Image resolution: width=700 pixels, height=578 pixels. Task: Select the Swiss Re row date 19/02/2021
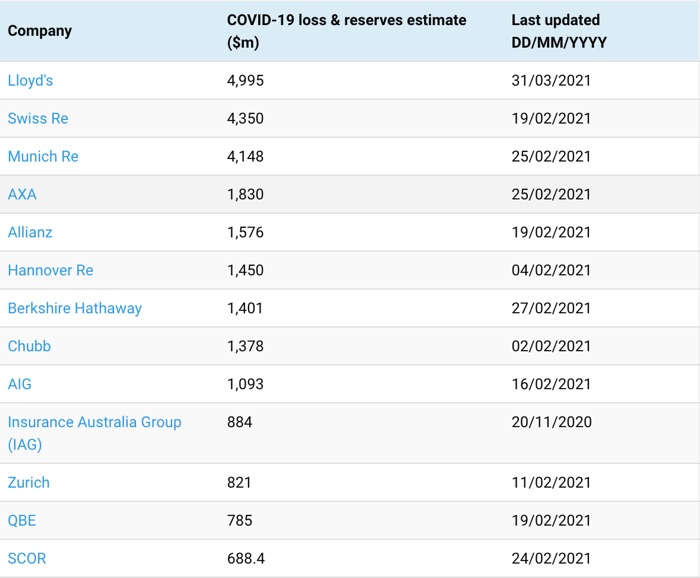(551, 119)
